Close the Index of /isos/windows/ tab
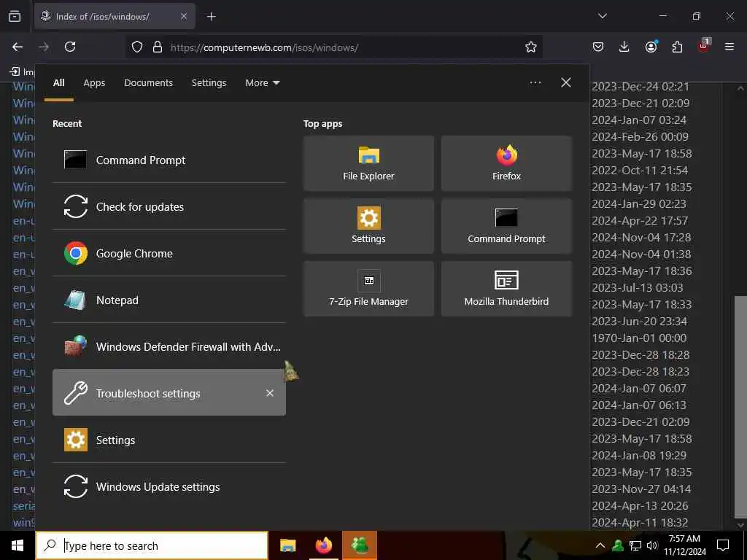 (183, 17)
